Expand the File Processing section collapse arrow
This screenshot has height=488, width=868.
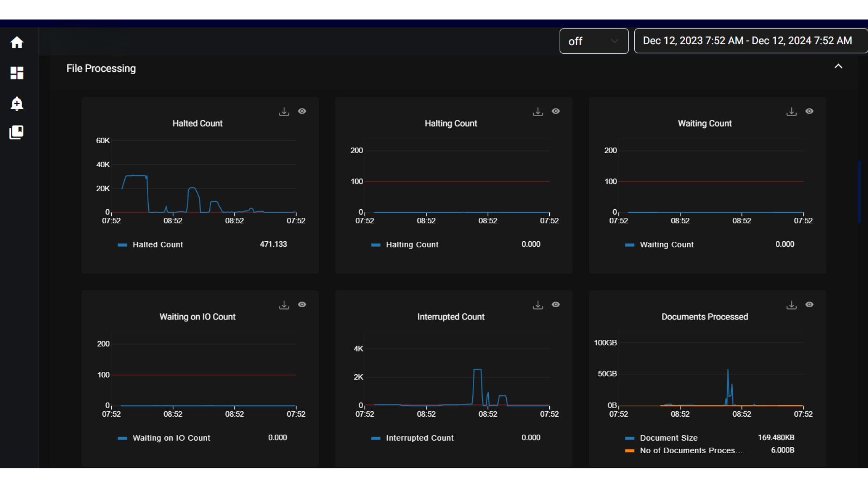pos(838,66)
